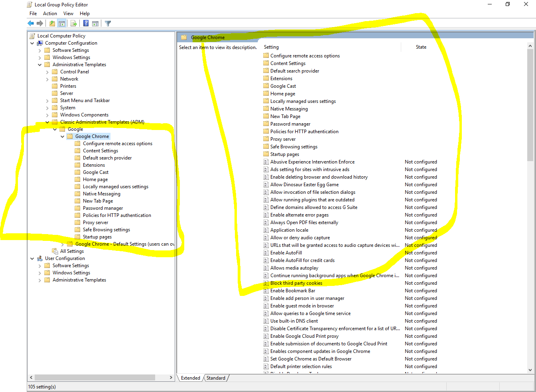The height and width of the screenshot is (392, 536).
Task: Click the Local Group Policy Editor title bar icon
Action: pos(30,5)
